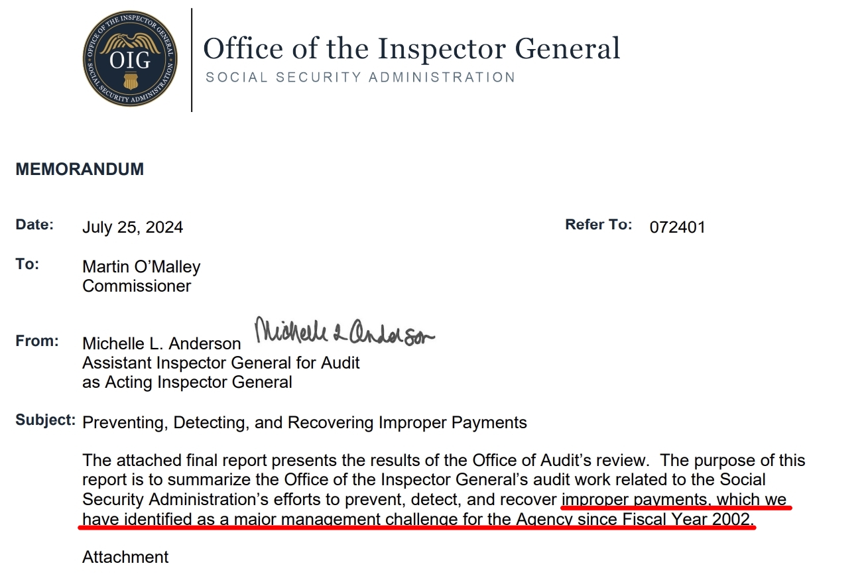Select the date July 25, 2024
The width and height of the screenshot is (868, 588).
(133, 227)
